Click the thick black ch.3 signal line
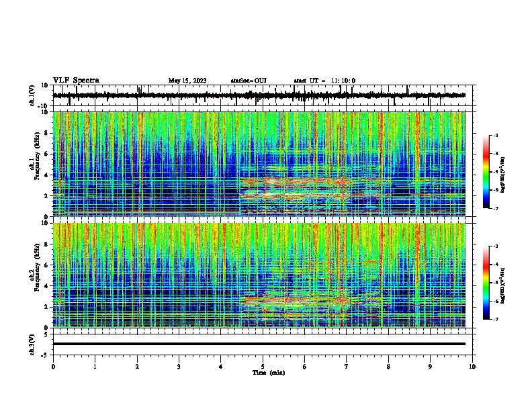532x411 pixels. click(x=259, y=344)
